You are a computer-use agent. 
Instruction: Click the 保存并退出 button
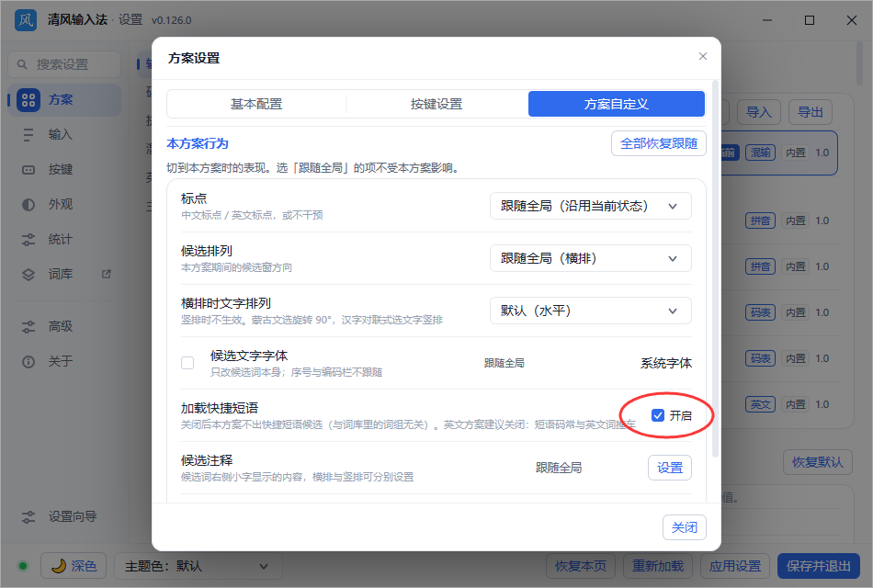click(x=819, y=566)
